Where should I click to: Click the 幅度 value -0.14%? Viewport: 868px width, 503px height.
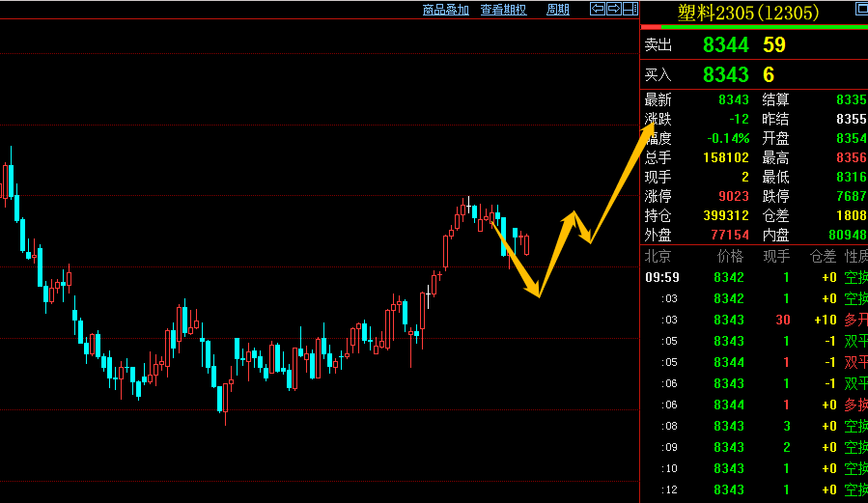[729, 138]
